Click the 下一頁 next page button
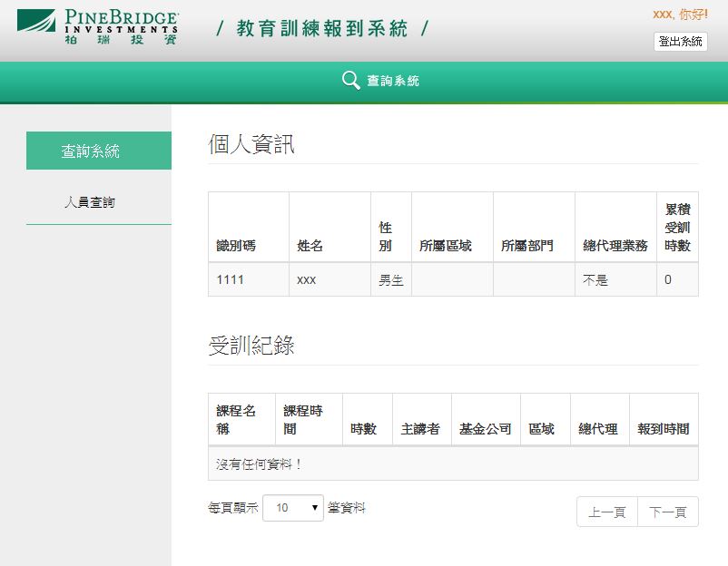 (x=668, y=512)
